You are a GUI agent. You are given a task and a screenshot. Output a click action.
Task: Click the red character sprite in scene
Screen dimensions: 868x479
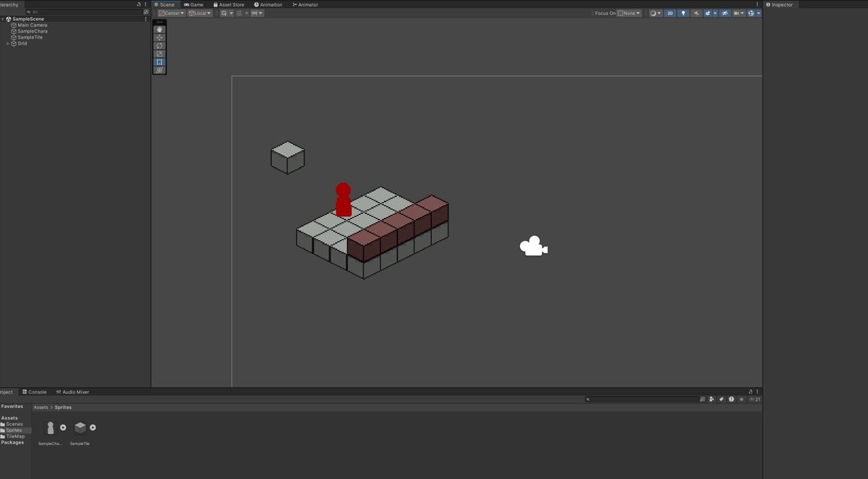point(344,199)
